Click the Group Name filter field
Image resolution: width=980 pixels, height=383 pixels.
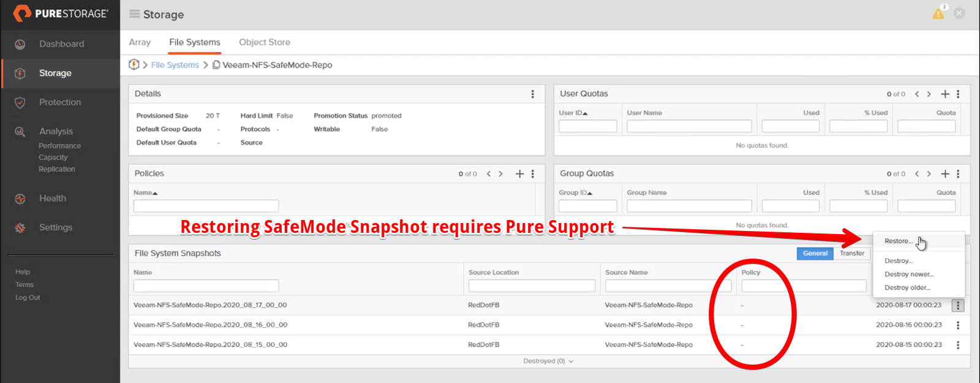click(x=689, y=206)
